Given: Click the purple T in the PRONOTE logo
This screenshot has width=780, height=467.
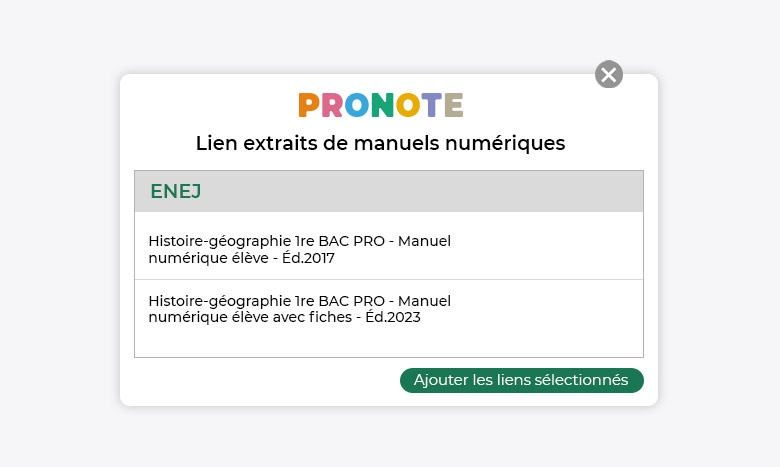Looking at the screenshot, I should (x=431, y=105).
